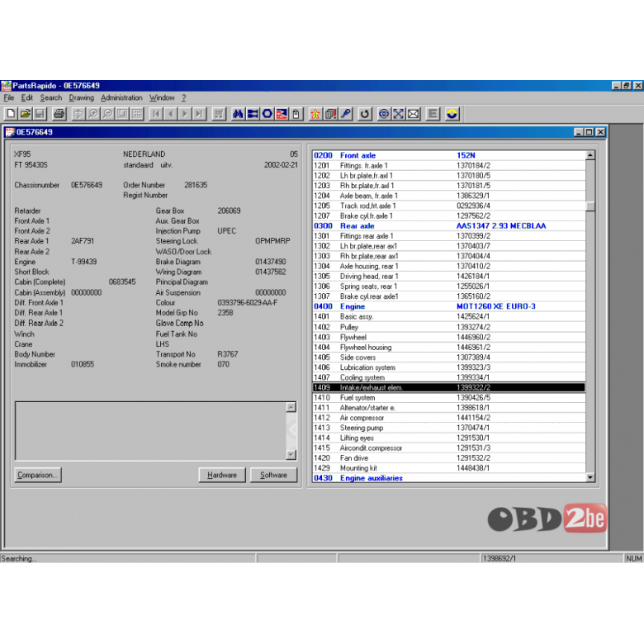644x644 pixels.
Task: Click notes box scroll down arrow
Action: point(291,455)
